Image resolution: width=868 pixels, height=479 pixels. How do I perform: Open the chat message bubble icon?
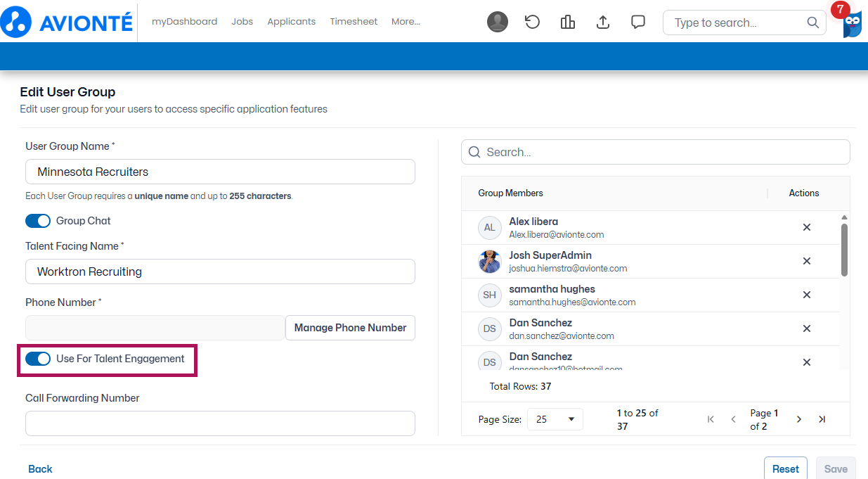[x=638, y=22]
